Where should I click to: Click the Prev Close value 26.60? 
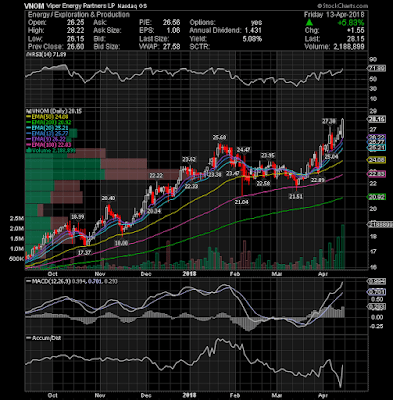coord(75,46)
